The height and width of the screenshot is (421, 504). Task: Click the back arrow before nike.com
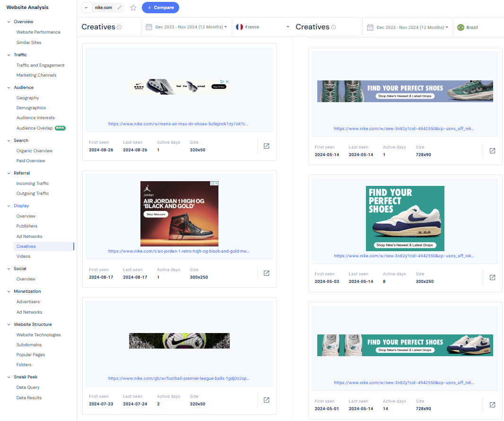[x=87, y=8]
